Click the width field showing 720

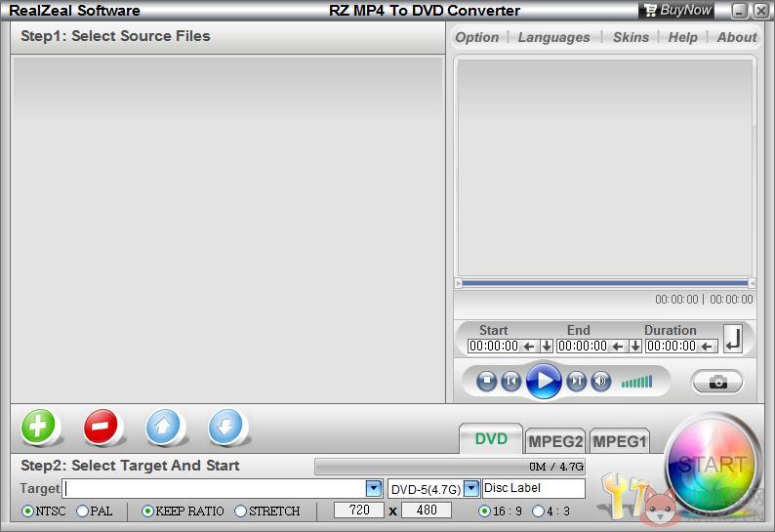point(359,510)
